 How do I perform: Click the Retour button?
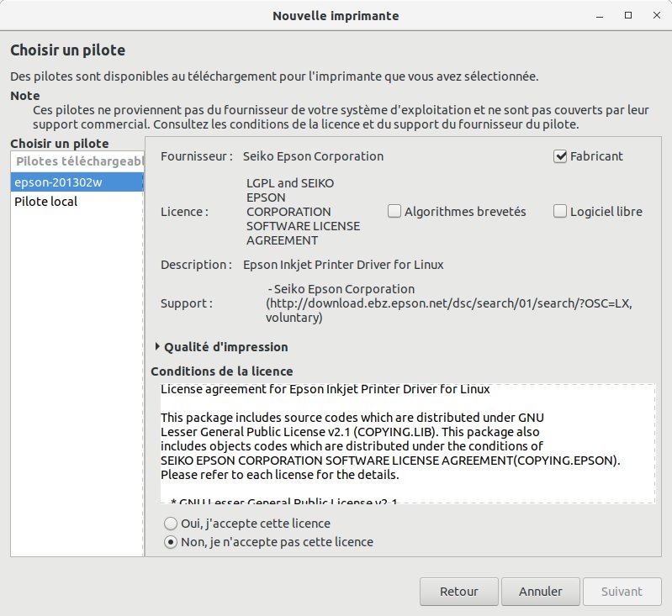[459, 592]
